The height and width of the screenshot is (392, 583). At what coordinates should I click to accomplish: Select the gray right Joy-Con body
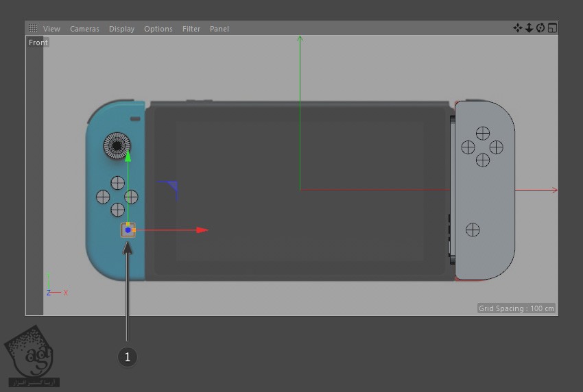(484, 190)
